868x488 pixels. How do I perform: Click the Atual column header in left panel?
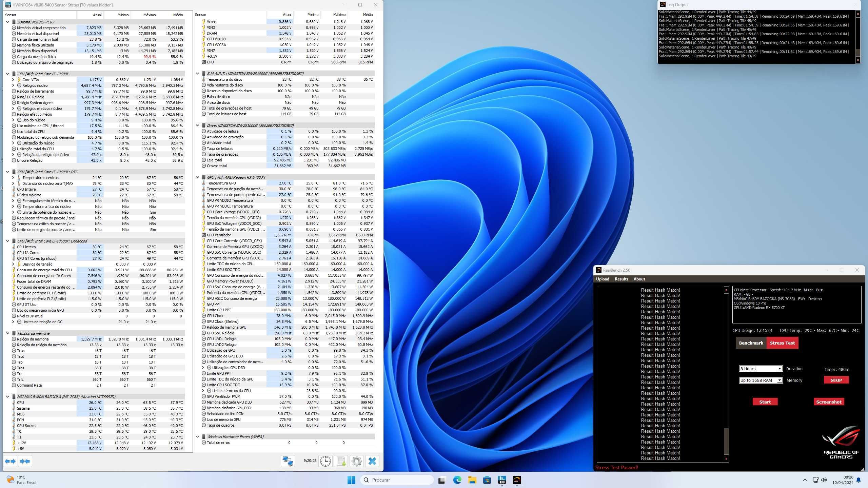[90, 15]
